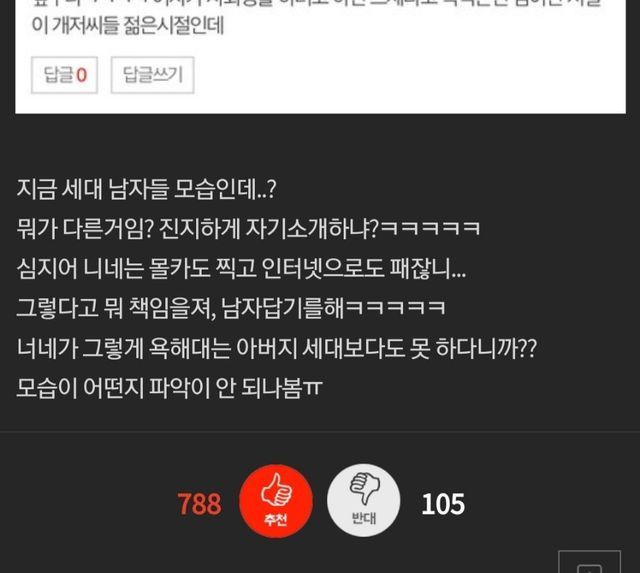
Task: Click the line 지금 세대 남자들 모습인데..?
Action: (147, 189)
